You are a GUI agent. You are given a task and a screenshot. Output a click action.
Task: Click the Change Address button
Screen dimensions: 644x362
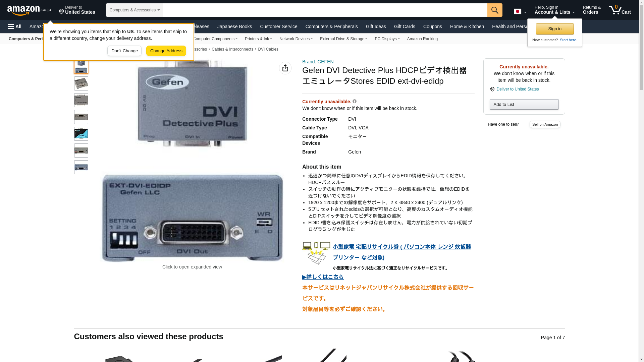(166, 51)
